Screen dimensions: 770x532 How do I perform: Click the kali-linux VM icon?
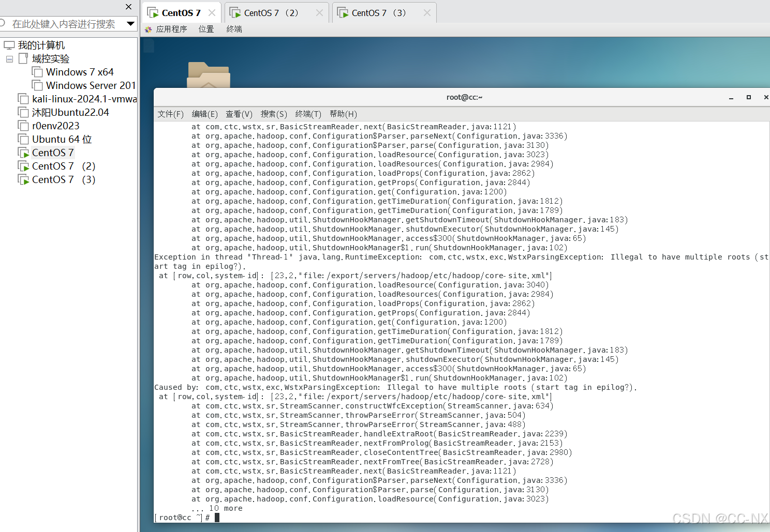click(23, 99)
